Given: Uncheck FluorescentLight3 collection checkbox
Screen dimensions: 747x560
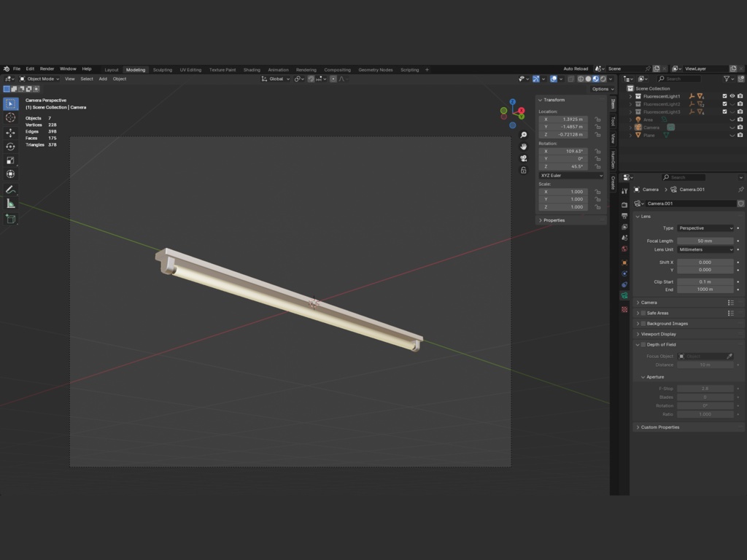Looking at the screenshot, I should click(x=724, y=112).
